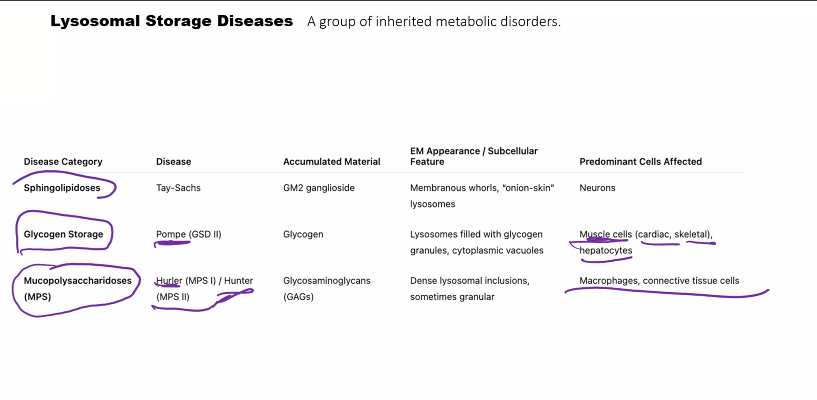Click the "Glycogen" accumulated material cell
This screenshot has width=817, height=400.
point(303,235)
